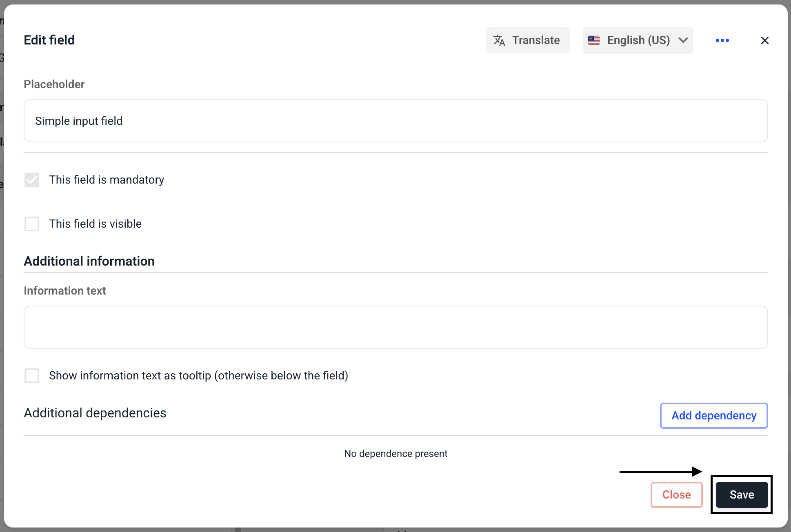Toggle the 'This field is mandatory' checkbox

point(32,180)
